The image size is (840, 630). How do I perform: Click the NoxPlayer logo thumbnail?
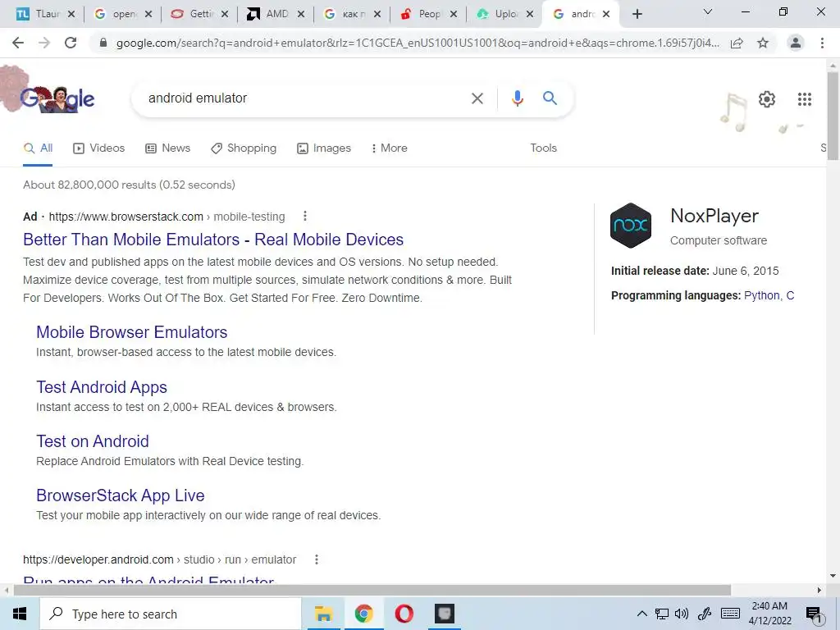coord(631,225)
